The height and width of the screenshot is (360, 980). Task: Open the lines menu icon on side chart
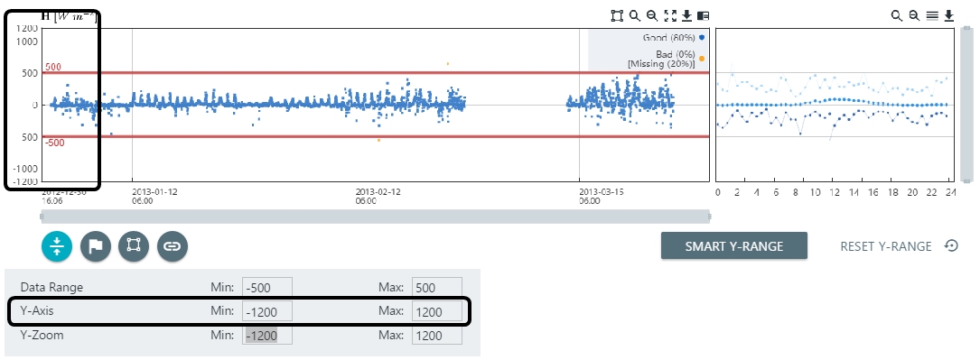(932, 16)
